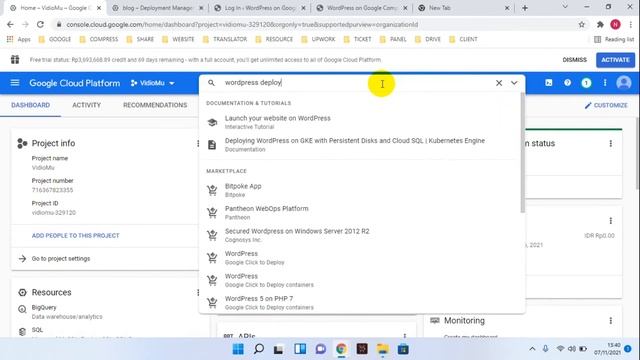Switch to the RECOMMENDATIONS tab
The width and height of the screenshot is (640, 360).
pyautogui.click(x=155, y=105)
